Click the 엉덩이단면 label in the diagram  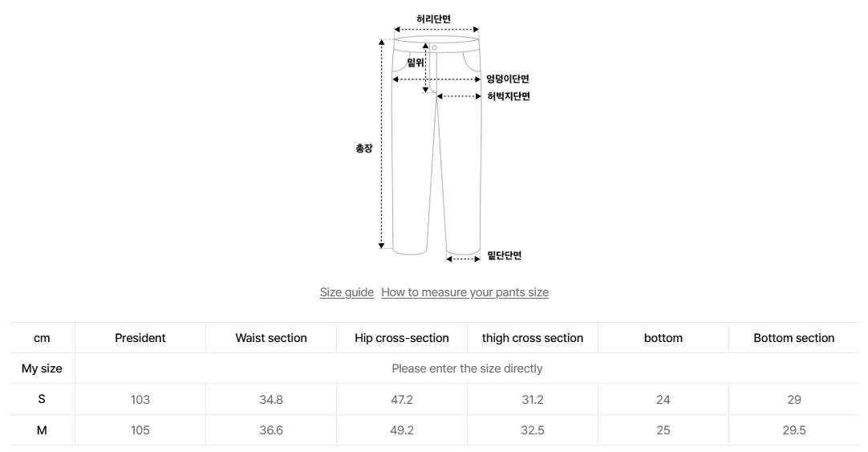[x=507, y=79]
